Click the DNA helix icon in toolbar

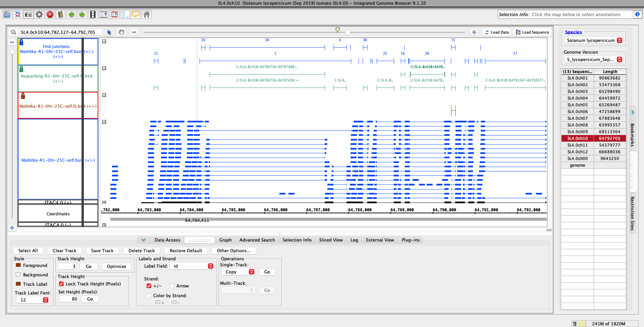(18, 14)
